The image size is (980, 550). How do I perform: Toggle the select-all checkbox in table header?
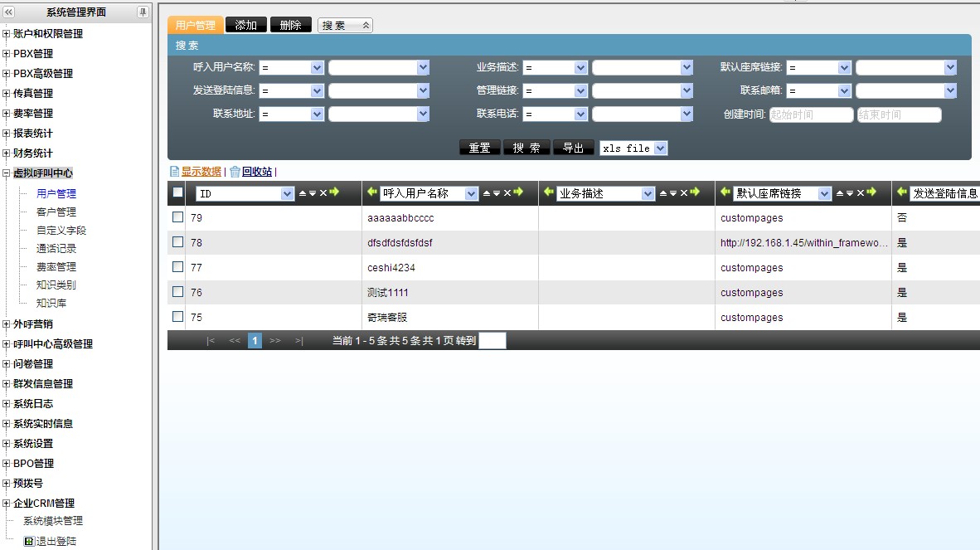pos(177,192)
